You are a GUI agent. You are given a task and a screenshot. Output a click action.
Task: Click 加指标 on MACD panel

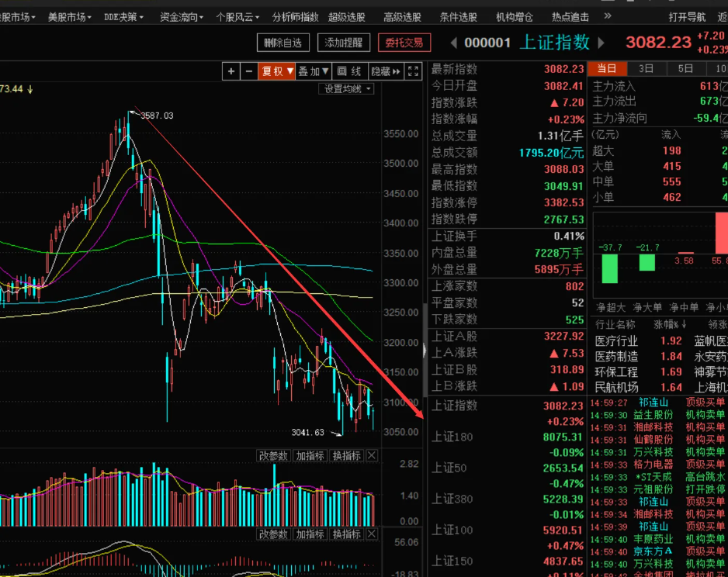tap(310, 534)
